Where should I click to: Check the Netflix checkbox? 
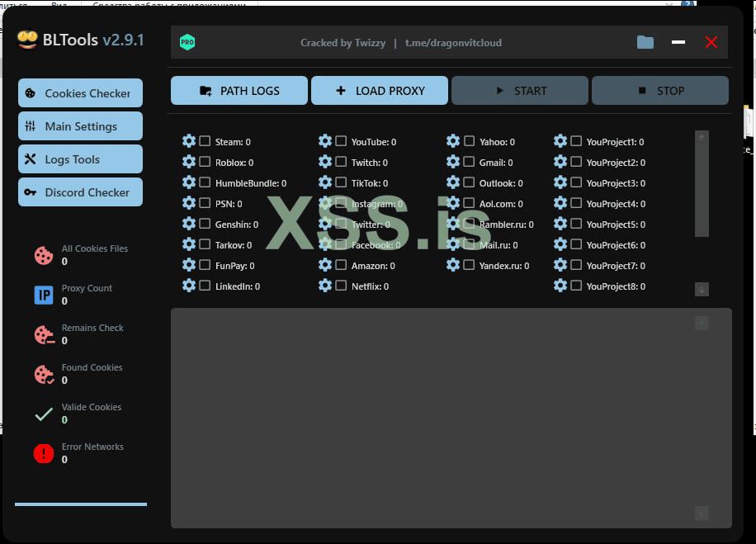tap(341, 286)
